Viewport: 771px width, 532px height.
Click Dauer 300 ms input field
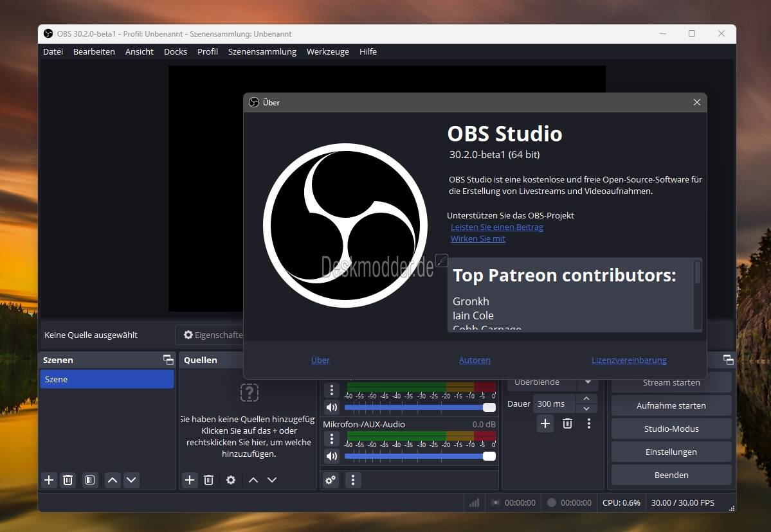(554, 403)
